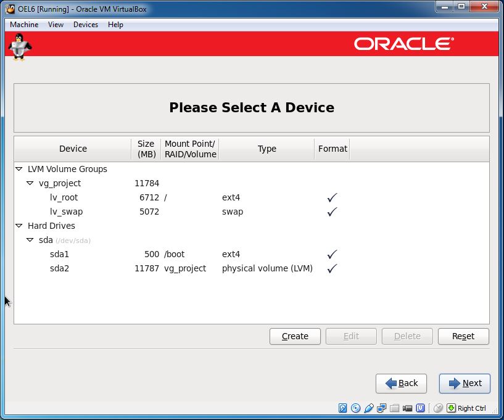The width and height of the screenshot is (504, 420).
Task: Open the Machine menu
Action: coord(23,25)
